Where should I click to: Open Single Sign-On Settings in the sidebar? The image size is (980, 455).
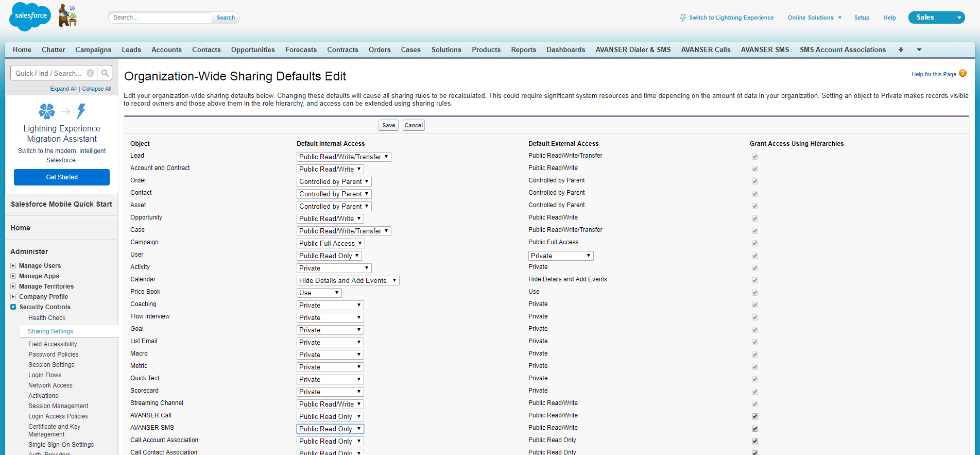[61, 445]
